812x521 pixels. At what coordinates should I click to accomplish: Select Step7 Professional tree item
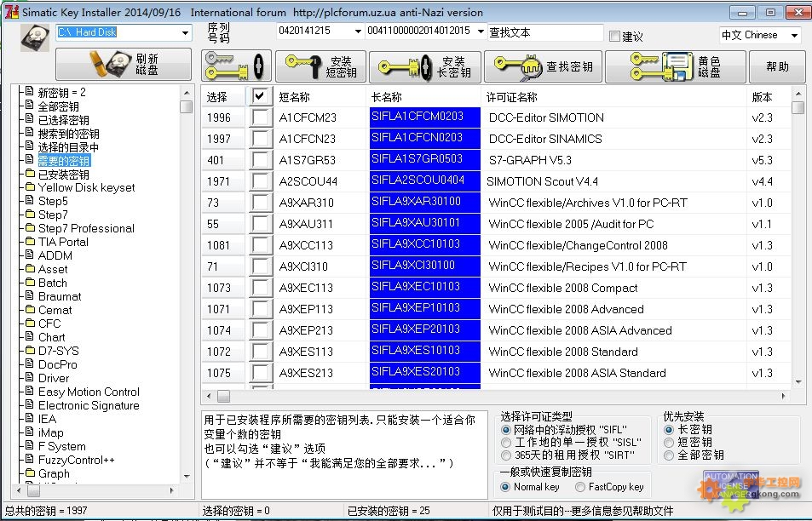coord(86,228)
